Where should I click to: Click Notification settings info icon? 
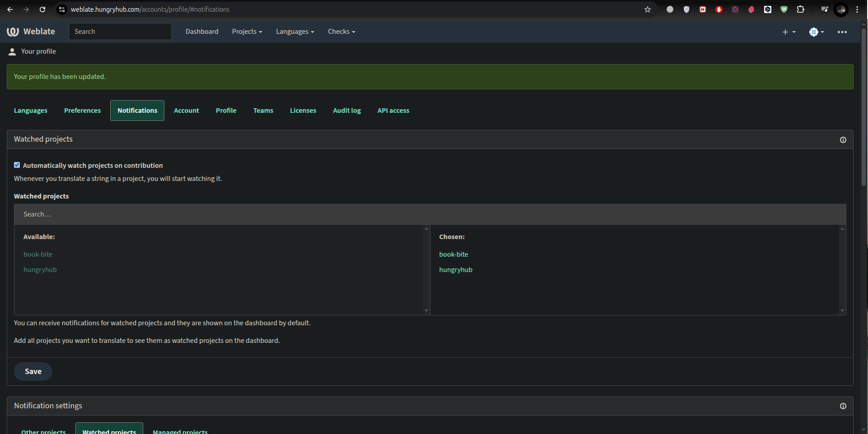click(x=843, y=406)
